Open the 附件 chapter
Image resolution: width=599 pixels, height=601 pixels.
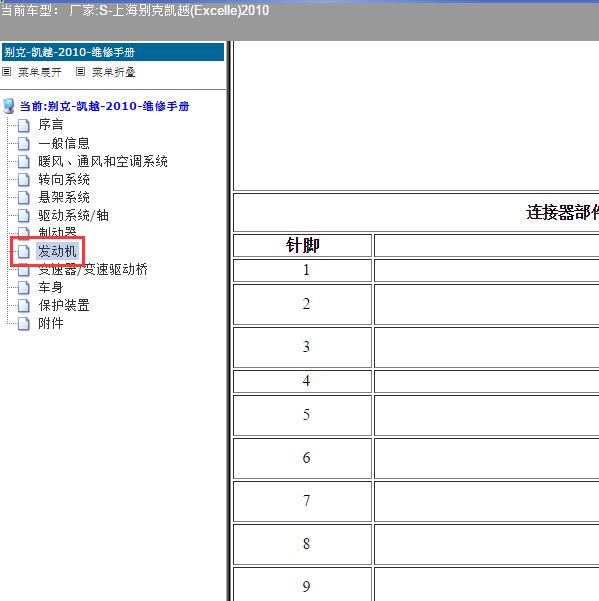click(51, 323)
